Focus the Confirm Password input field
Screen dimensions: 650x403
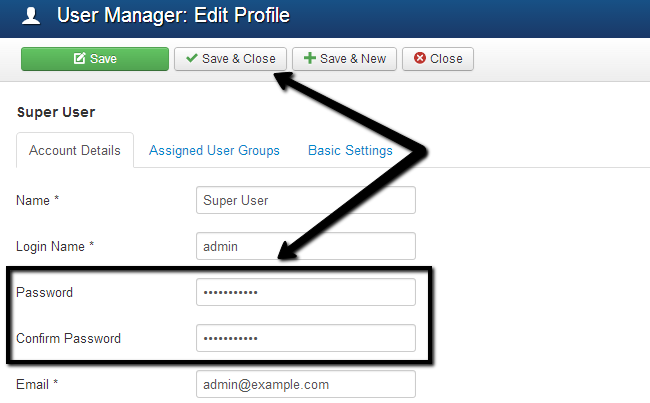coord(305,338)
